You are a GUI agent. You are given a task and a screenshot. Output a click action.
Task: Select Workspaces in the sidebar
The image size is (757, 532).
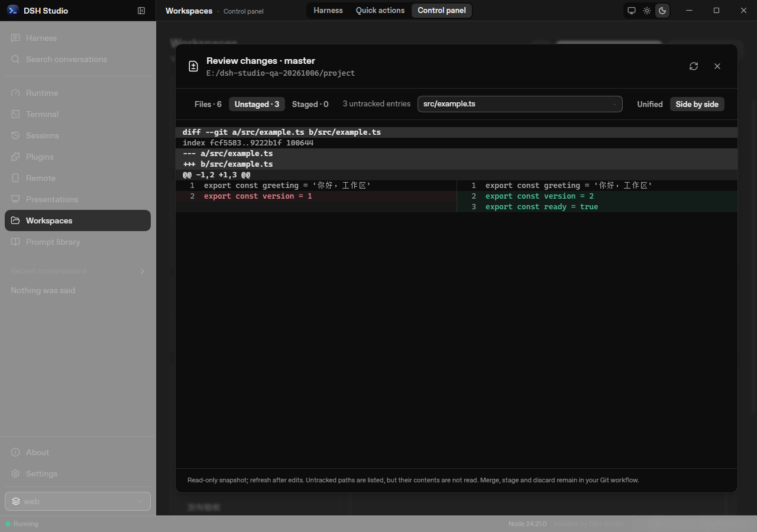(77, 220)
